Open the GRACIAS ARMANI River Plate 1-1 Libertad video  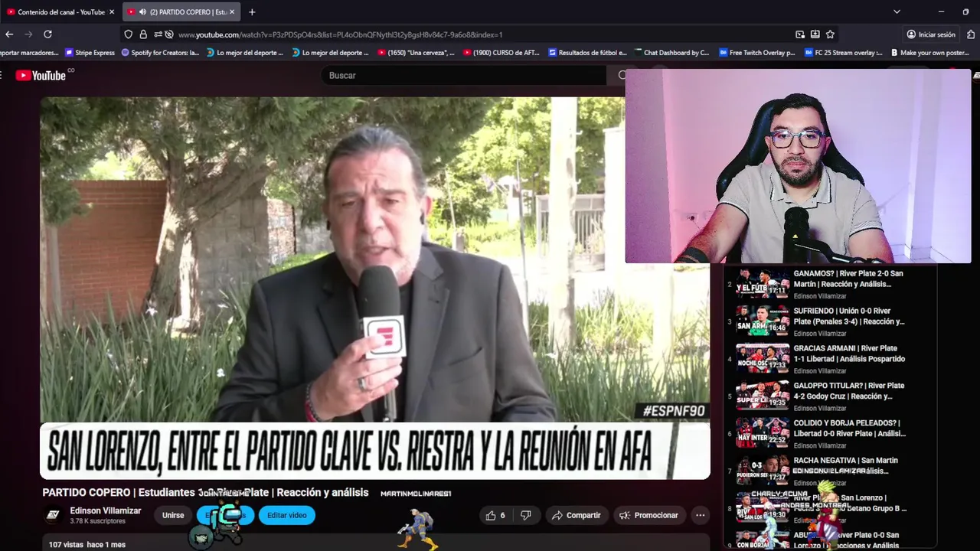[831, 359]
